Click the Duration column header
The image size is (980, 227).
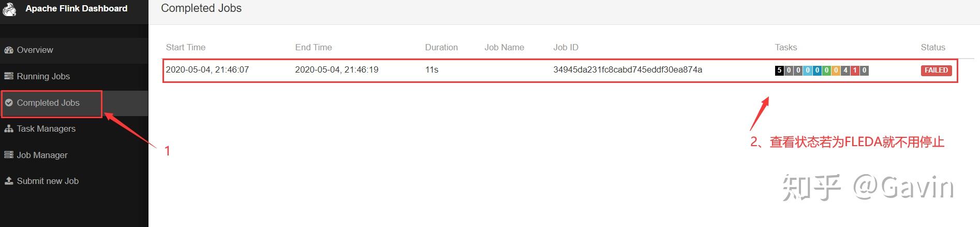tap(441, 47)
